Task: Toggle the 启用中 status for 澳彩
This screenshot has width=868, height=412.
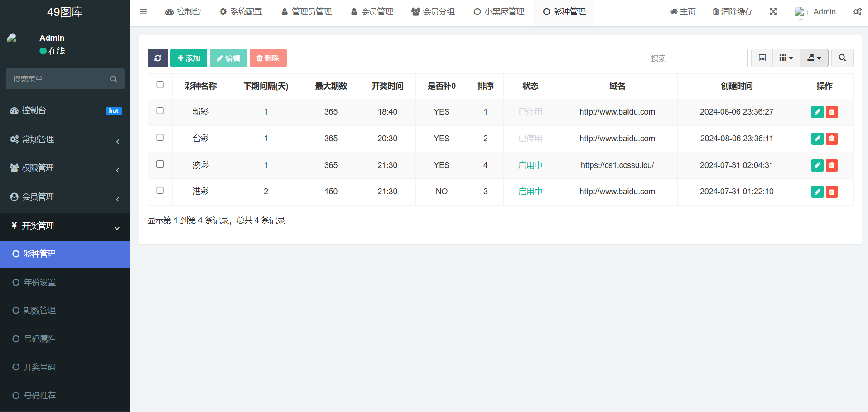Action: (x=530, y=165)
